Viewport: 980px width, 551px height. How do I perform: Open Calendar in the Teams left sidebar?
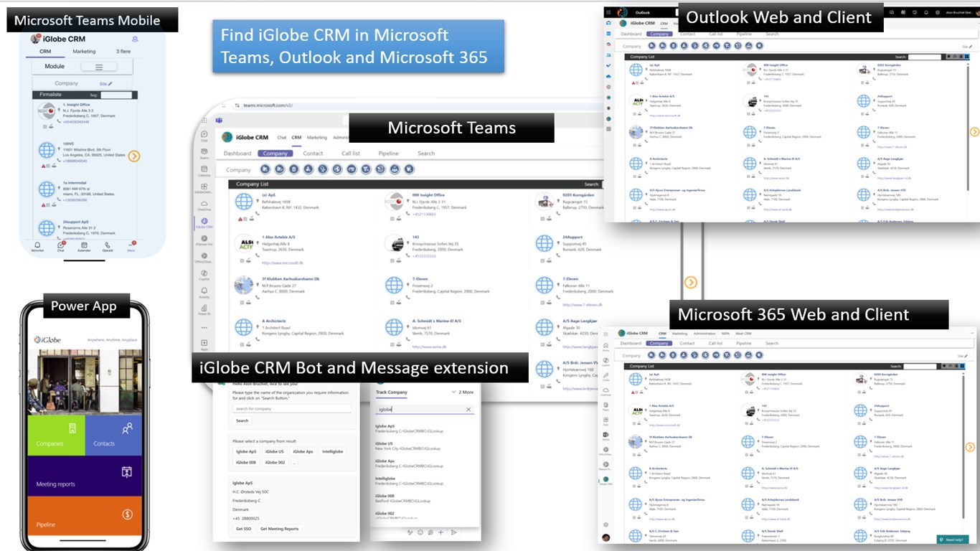(204, 170)
